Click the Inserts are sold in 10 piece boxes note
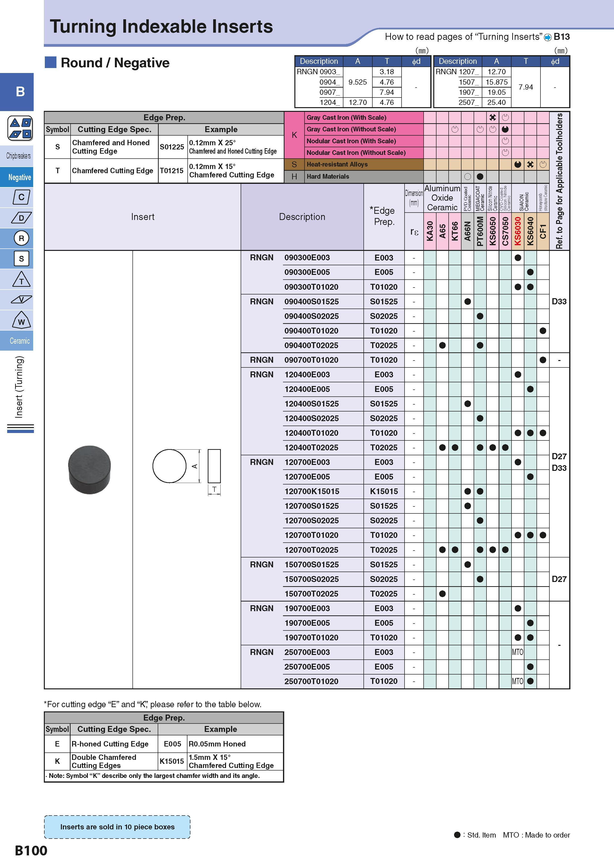The width and height of the screenshot is (614, 868). 117,827
